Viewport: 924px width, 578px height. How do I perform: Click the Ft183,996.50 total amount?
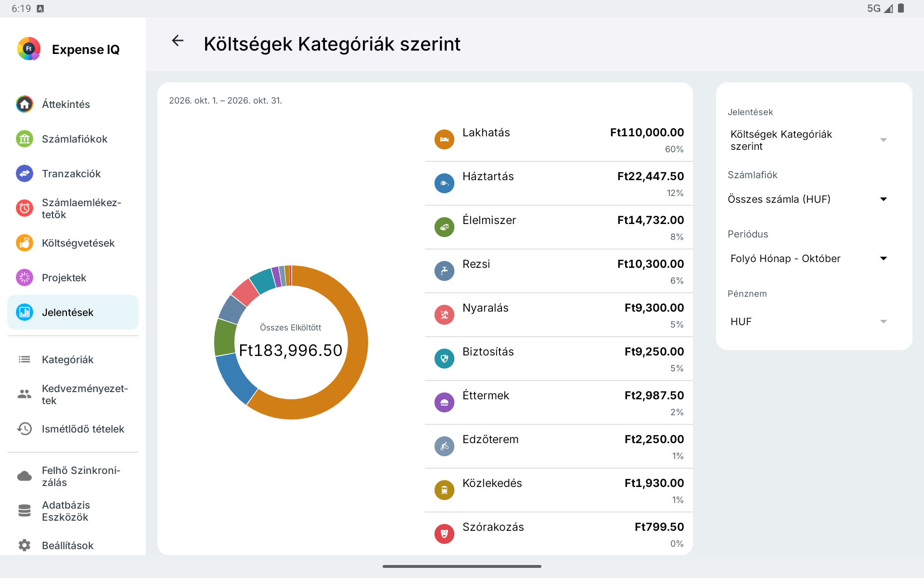[x=291, y=350]
